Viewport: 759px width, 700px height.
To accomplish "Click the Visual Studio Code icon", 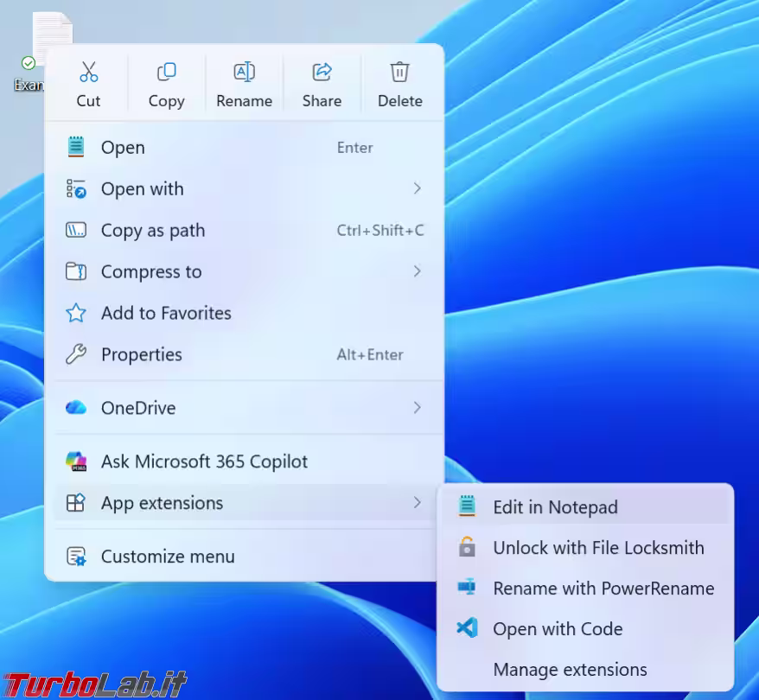I will tap(467, 628).
